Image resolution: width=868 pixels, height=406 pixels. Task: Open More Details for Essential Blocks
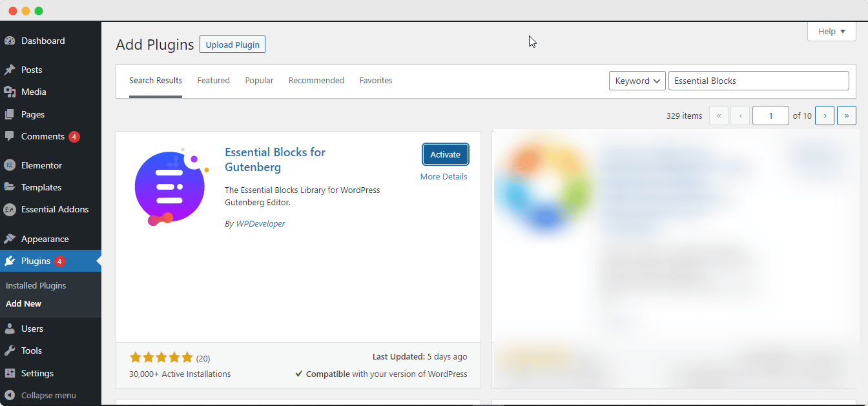(x=444, y=177)
